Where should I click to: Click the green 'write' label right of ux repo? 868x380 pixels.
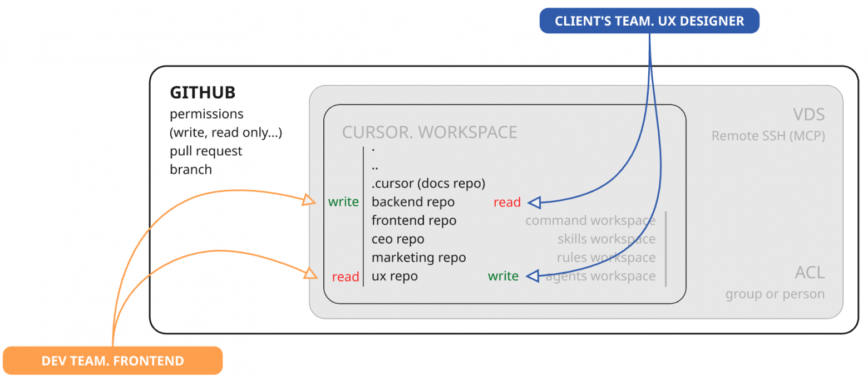tap(503, 276)
